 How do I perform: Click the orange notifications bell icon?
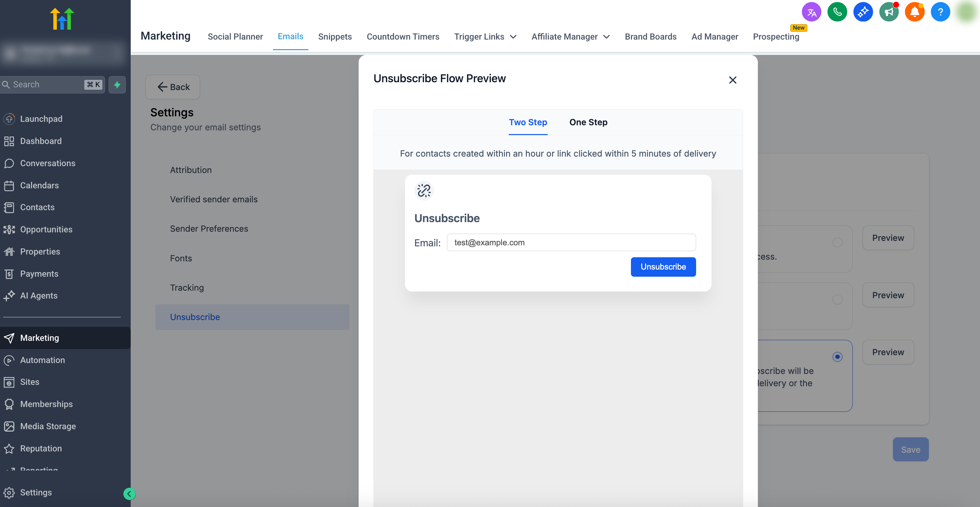(914, 12)
